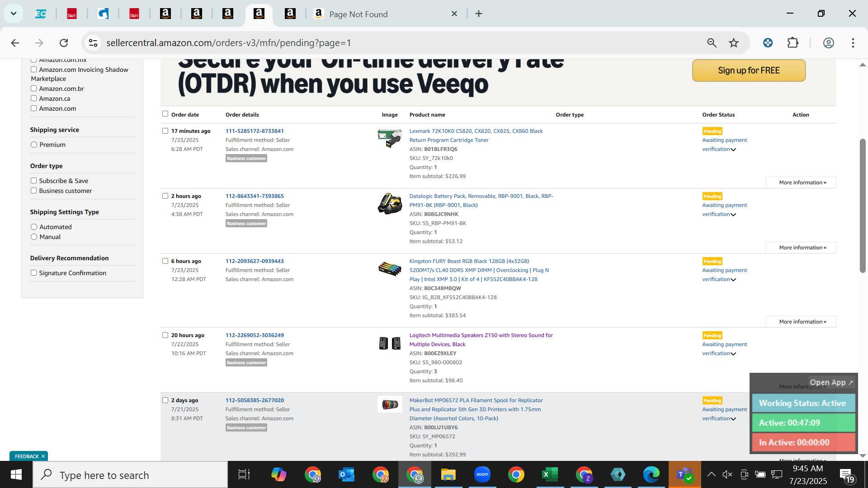The width and height of the screenshot is (868, 488).
Task: Expand Awaiting payment verification for Datalogic order
Action: (x=724, y=210)
